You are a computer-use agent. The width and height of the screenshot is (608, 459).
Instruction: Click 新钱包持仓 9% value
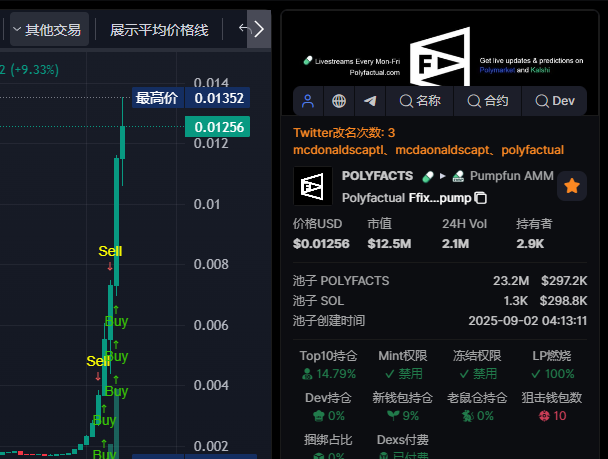click(x=411, y=416)
